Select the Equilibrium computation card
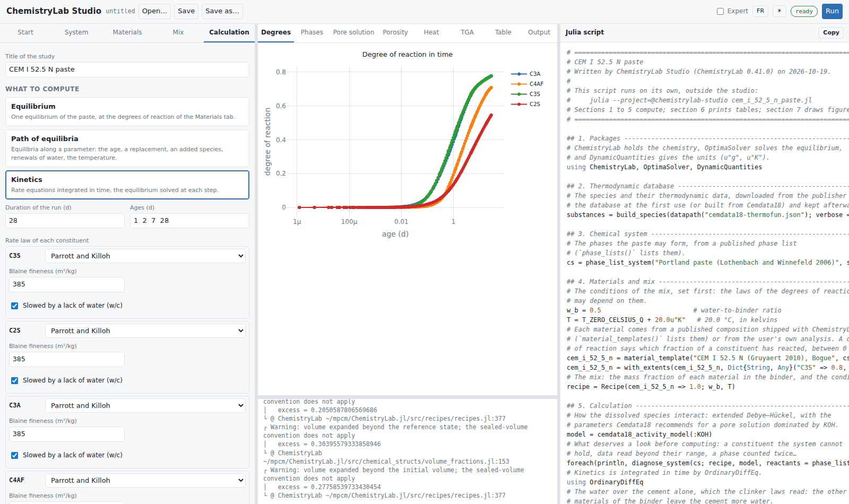Image resolution: width=849 pixels, height=504 pixels. point(127,111)
